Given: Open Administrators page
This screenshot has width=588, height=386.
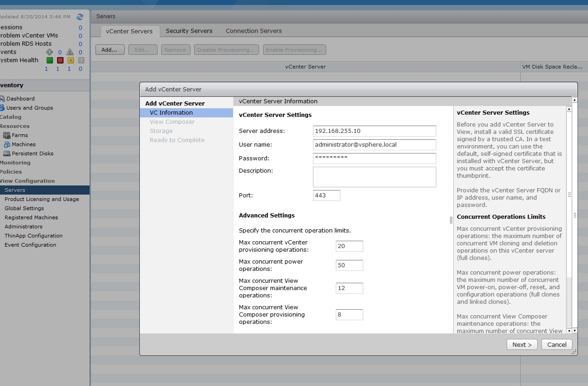Looking at the screenshot, I should pos(23,227).
